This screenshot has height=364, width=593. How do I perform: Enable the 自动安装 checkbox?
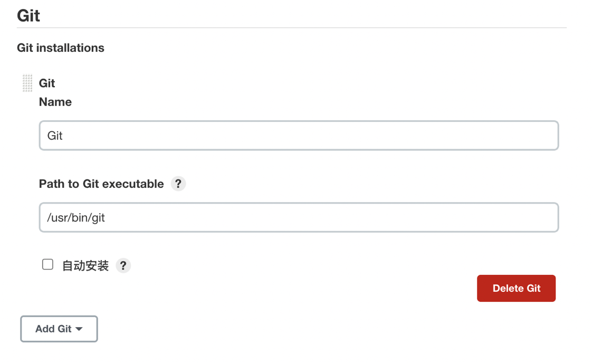(48, 264)
